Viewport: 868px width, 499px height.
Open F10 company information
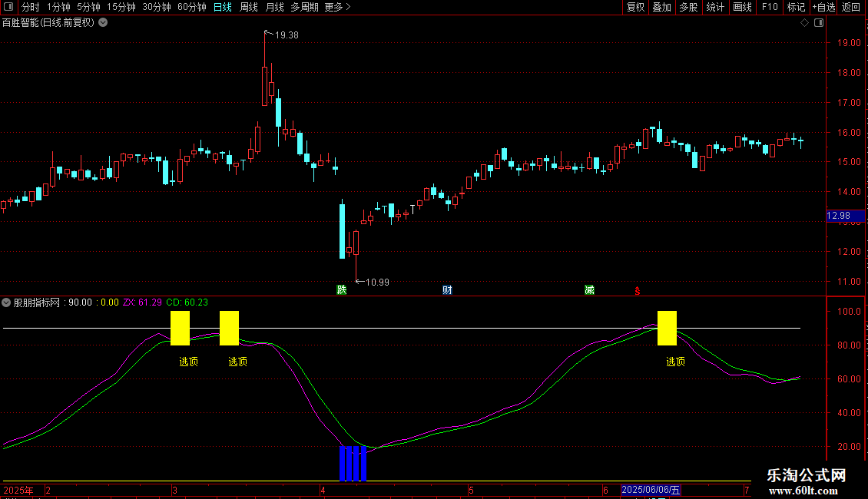pos(770,7)
